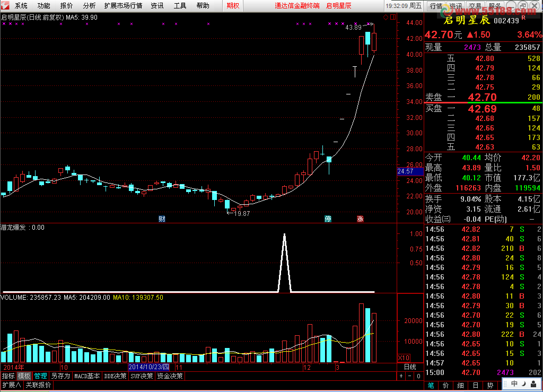Screen dimensions: 543x392
Task: Click the MA10: 139307.50 volume label
Action: tap(138, 298)
